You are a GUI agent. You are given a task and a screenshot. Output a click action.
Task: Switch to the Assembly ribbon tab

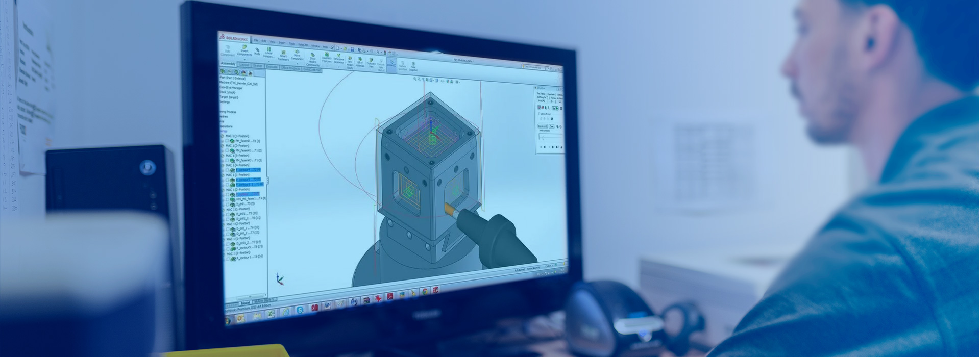pos(228,64)
